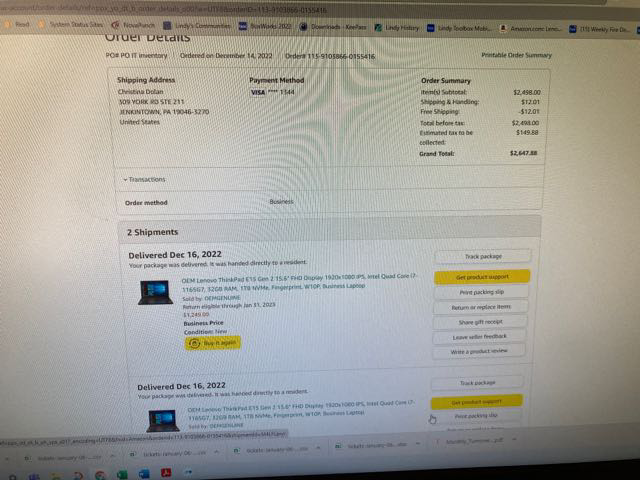This screenshot has width=640, height=480.
Task: Open the Printable Order Summary link
Action: (516, 56)
